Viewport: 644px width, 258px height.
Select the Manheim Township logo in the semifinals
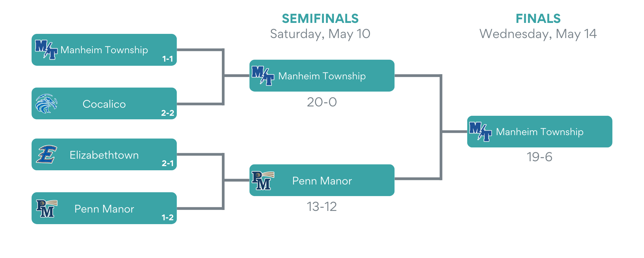(x=263, y=75)
